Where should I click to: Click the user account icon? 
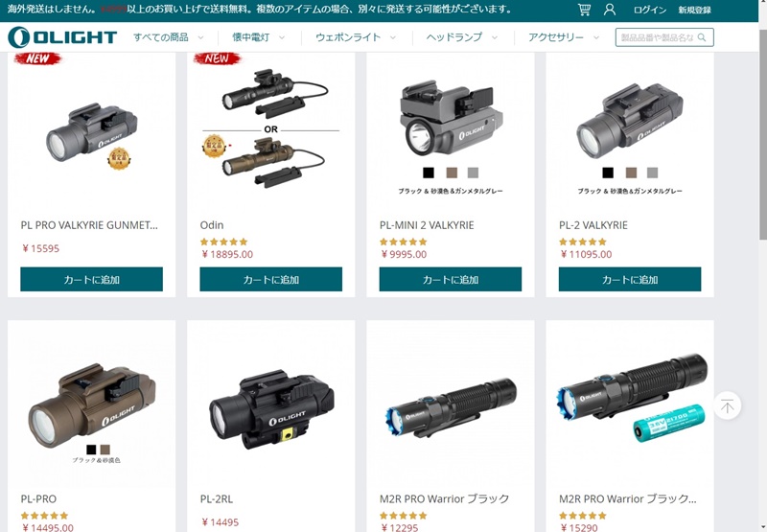pos(610,10)
